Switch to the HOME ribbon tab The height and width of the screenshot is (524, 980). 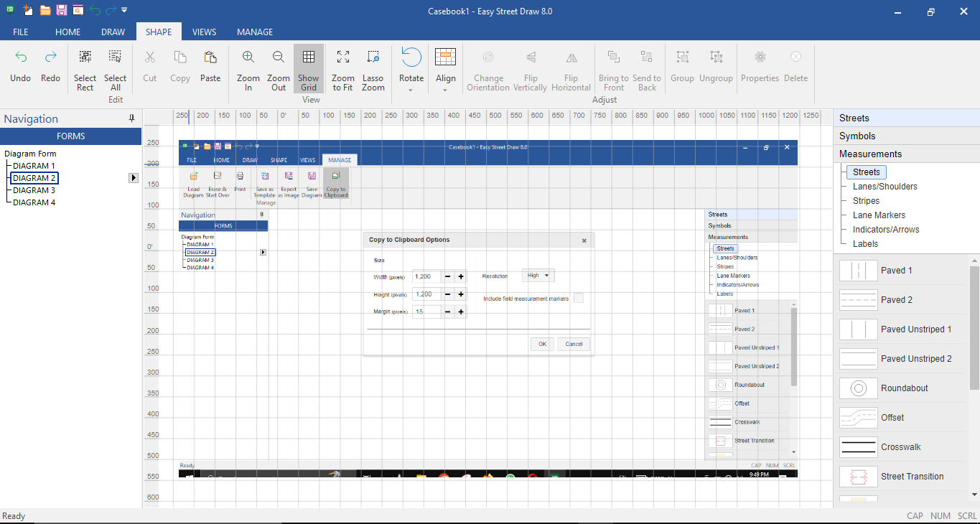[68, 32]
